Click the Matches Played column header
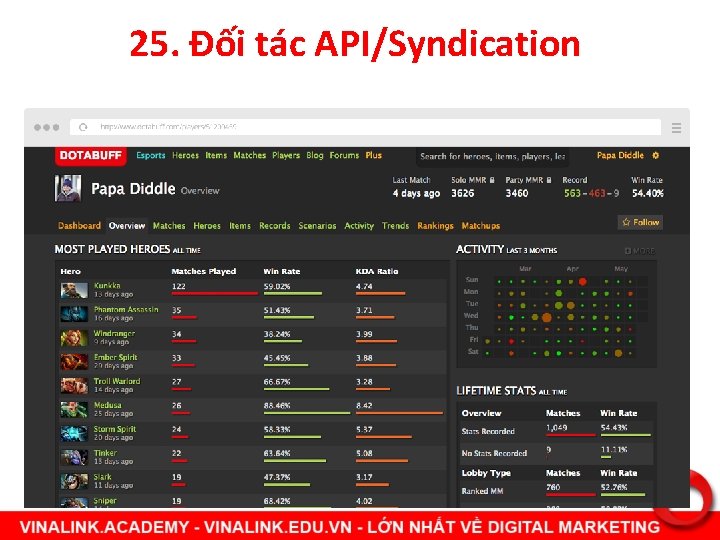The width and height of the screenshot is (720, 540). [204, 271]
